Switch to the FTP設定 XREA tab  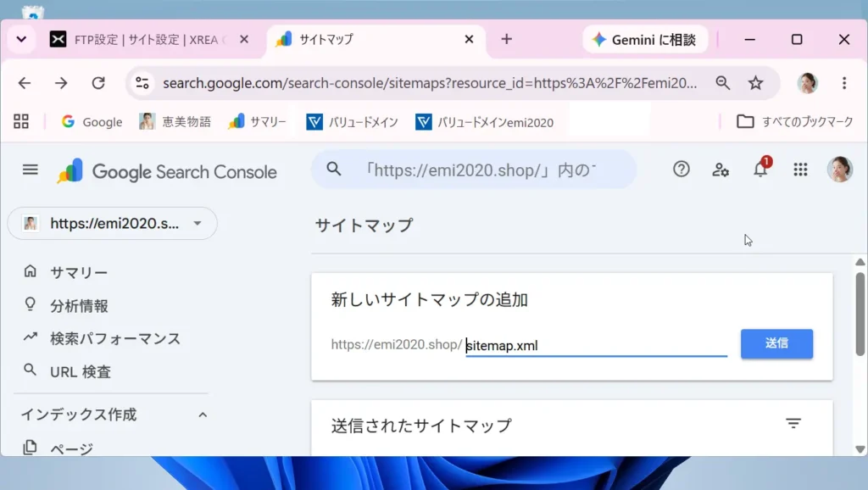149,39
